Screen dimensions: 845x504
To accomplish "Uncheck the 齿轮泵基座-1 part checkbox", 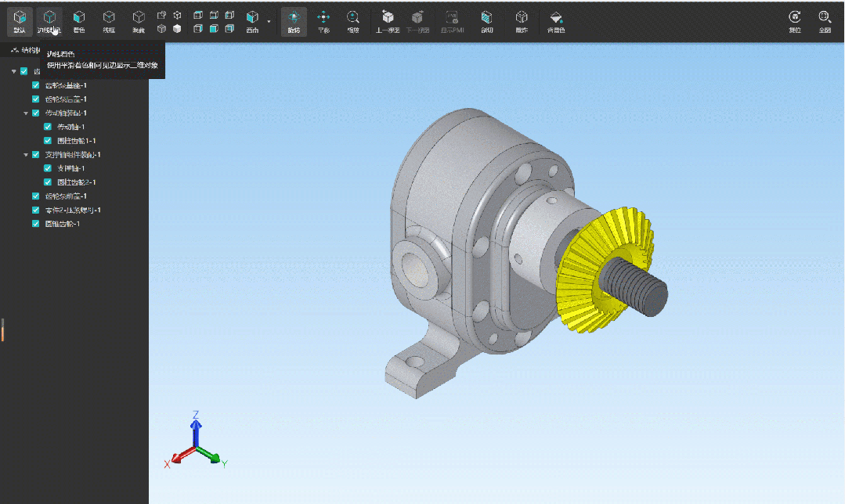I will (x=35, y=85).
